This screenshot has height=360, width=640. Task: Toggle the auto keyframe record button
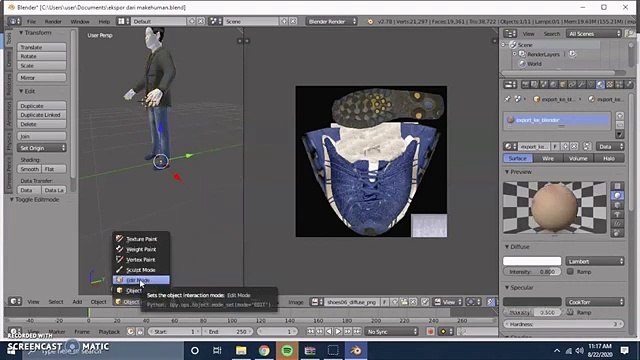(430, 332)
